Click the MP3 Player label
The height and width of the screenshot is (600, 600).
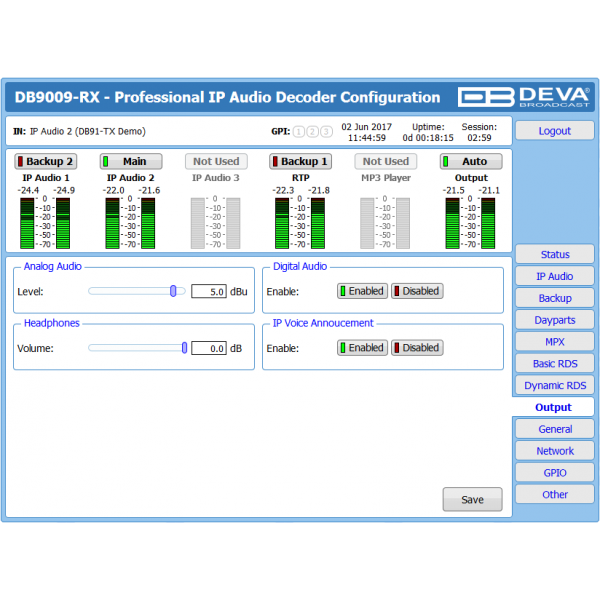(x=386, y=178)
